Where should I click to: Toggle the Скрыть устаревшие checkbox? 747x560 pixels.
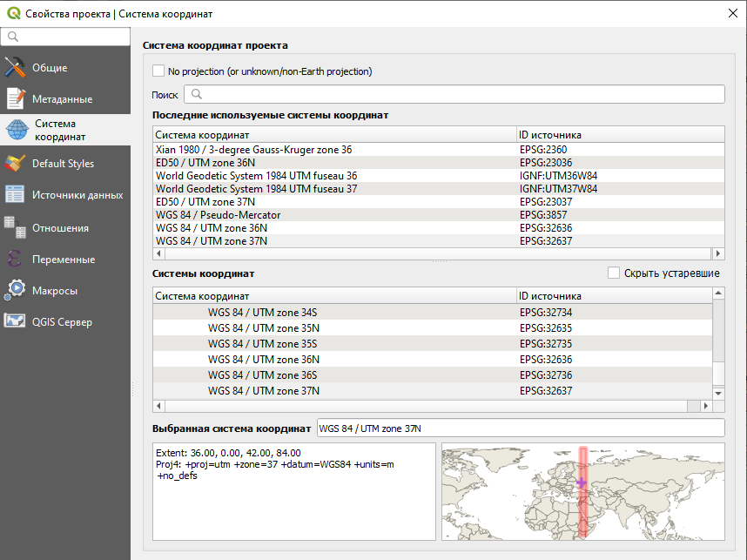tap(614, 273)
